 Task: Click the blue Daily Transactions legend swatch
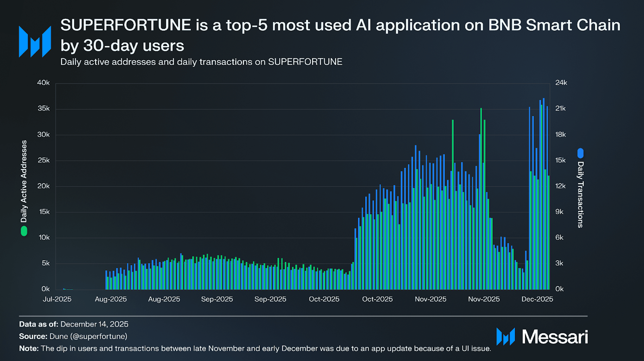click(580, 153)
